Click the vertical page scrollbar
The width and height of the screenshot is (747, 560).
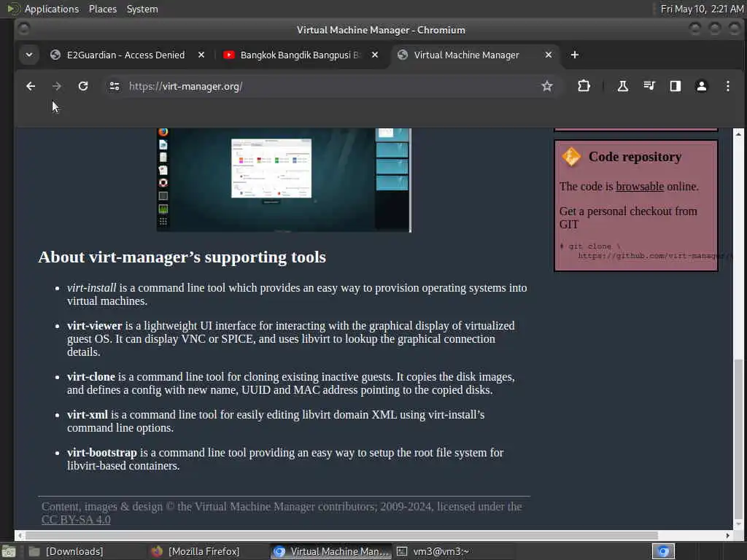(x=738, y=438)
